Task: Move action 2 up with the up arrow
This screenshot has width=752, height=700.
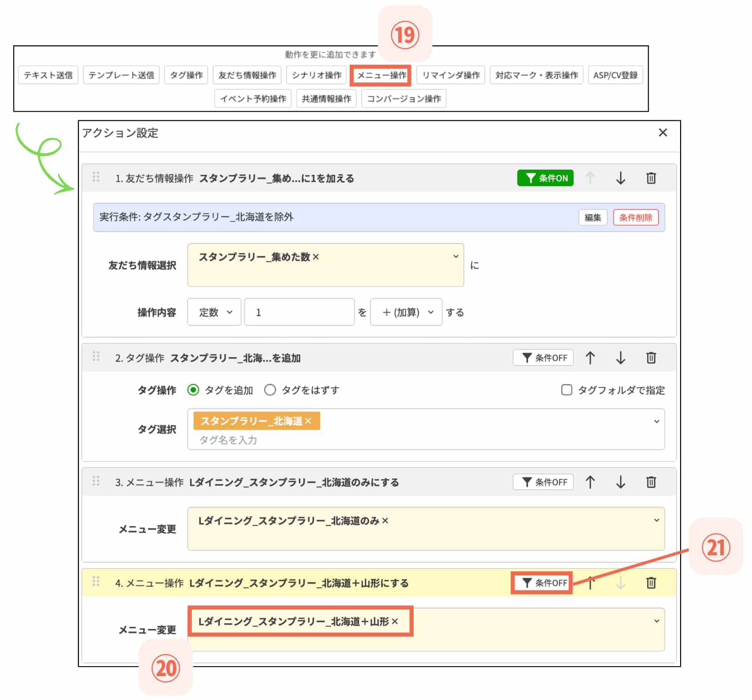Action: coord(590,358)
